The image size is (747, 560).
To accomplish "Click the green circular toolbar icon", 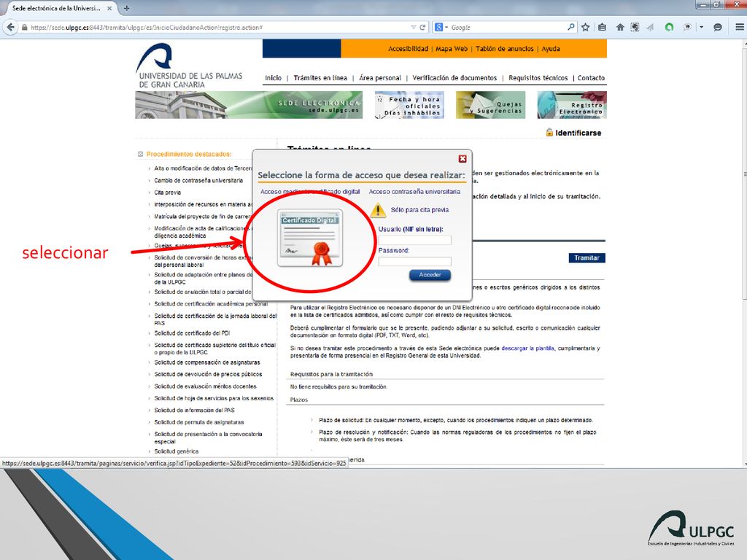I will click(x=670, y=27).
